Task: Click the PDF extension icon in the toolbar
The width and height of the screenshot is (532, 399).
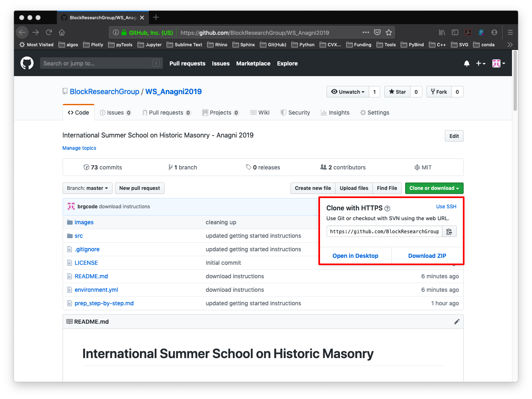Action: click(468, 32)
